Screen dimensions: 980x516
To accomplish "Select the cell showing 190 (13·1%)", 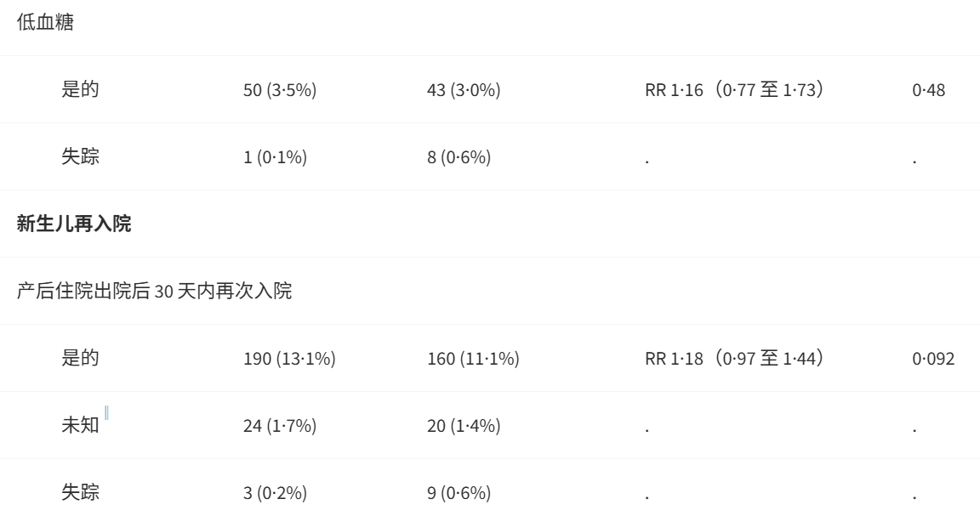I will [x=289, y=359].
